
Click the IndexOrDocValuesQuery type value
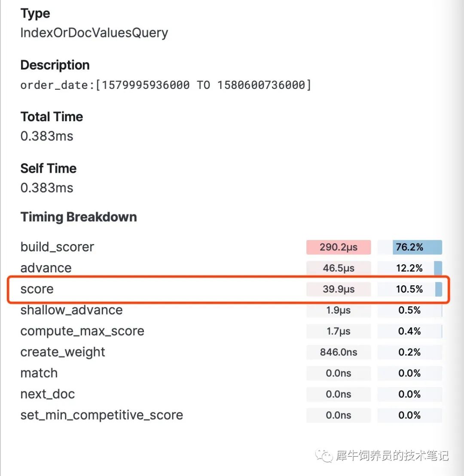(94, 33)
